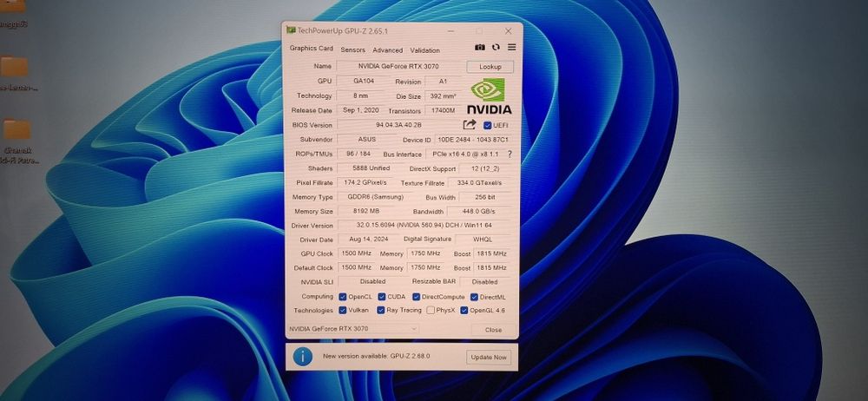Close the GPU-Z window with X
The image size is (868, 401).
tap(508, 31)
